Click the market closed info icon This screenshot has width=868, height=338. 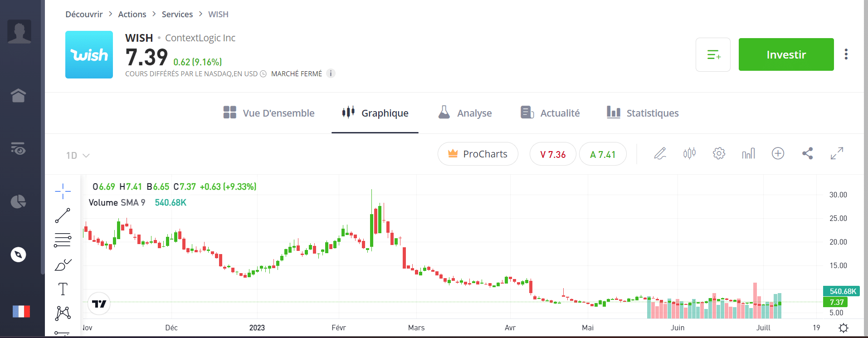point(331,73)
